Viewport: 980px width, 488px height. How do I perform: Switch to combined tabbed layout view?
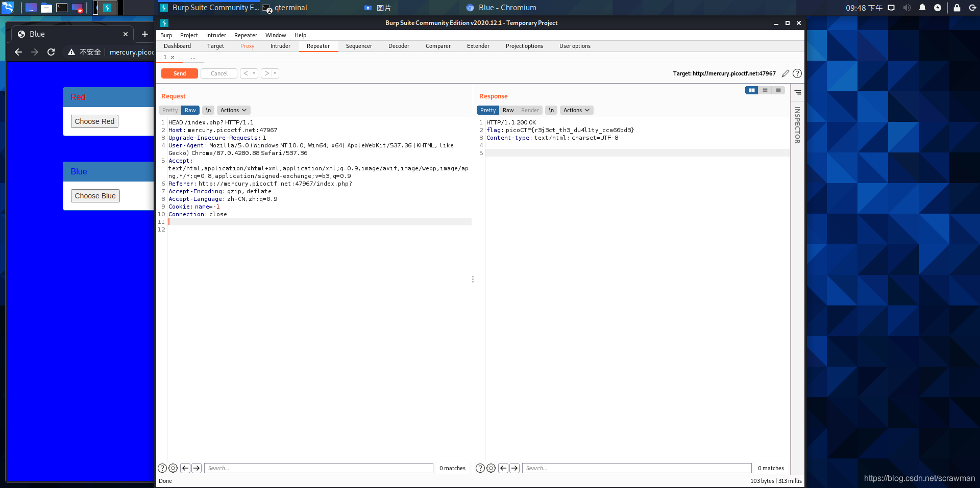click(778, 90)
